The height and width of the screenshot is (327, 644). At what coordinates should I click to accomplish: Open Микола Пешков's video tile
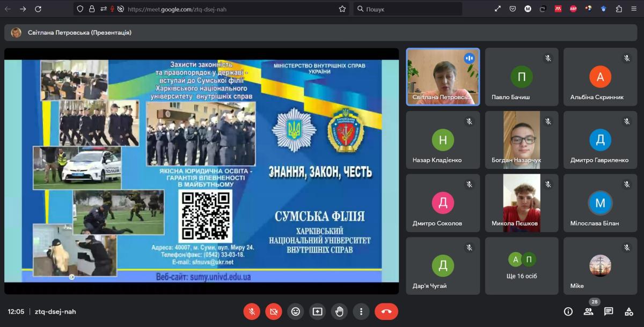522,203
